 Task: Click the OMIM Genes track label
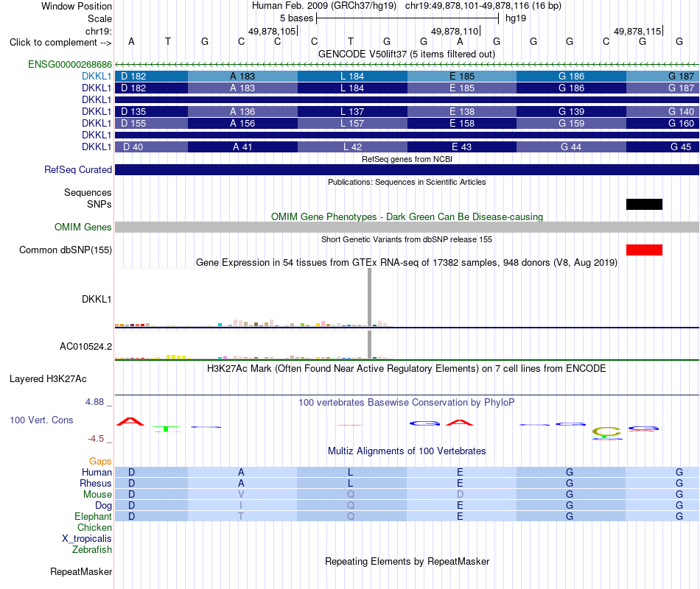pyautogui.click(x=83, y=227)
